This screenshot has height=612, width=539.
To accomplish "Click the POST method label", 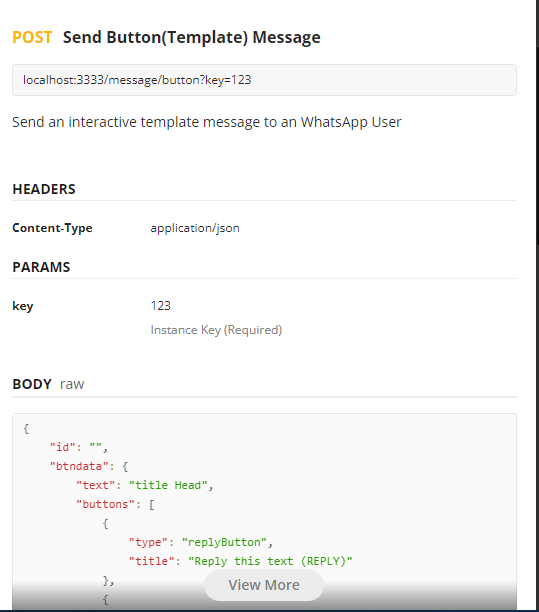I will tap(32, 37).
